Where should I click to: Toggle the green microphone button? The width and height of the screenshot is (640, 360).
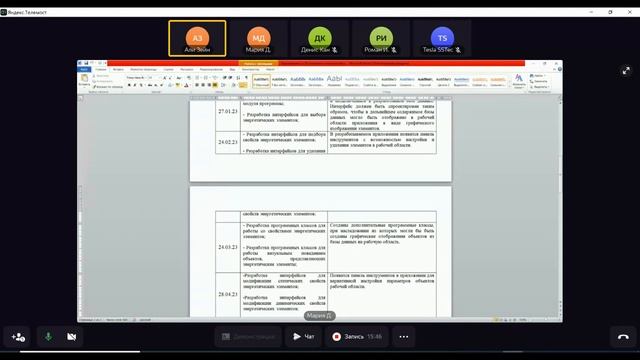pyautogui.click(x=48, y=337)
